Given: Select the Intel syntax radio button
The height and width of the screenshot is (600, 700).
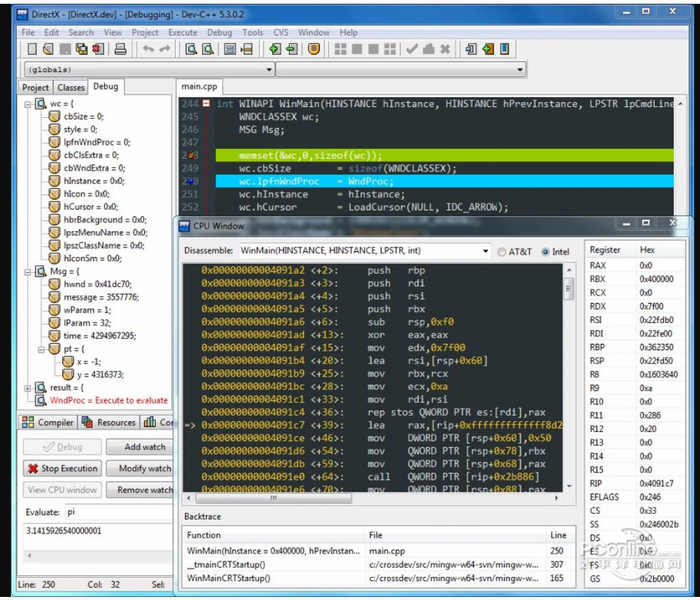Looking at the screenshot, I should [x=545, y=252].
